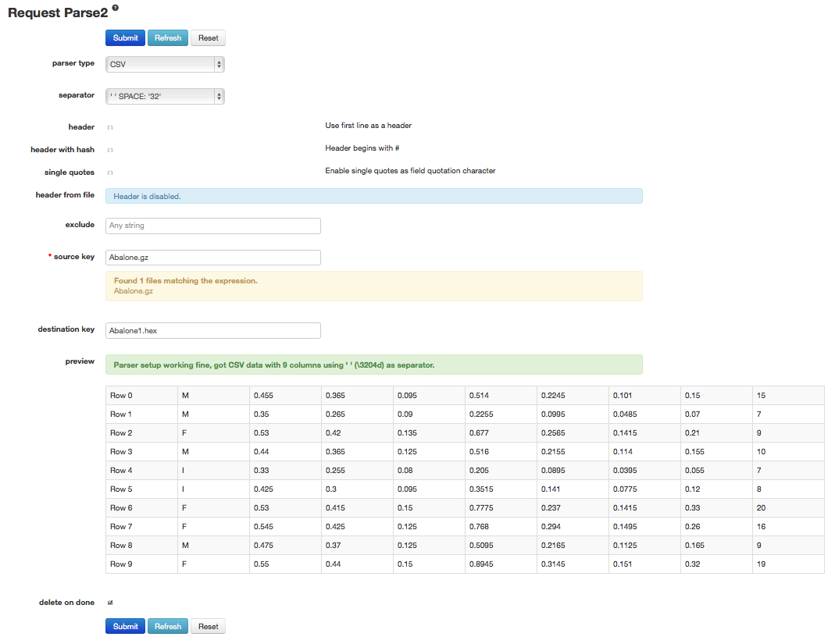This screenshot has width=835, height=644.
Task: Click Abalone.gz in matched files list
Action: 134,291
